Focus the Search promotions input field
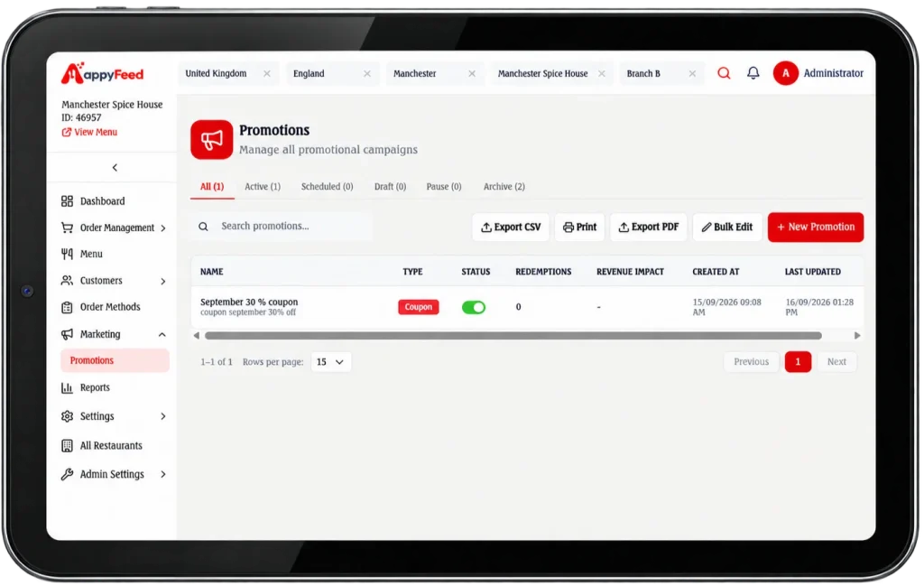This screenshot has height=586, width=924. pyautogui.click(x=282, y=227)
